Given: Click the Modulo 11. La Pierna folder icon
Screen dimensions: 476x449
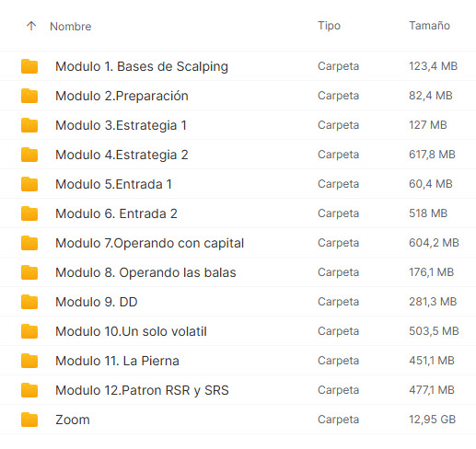Looking at the screenshot, I should click(29, 361).
